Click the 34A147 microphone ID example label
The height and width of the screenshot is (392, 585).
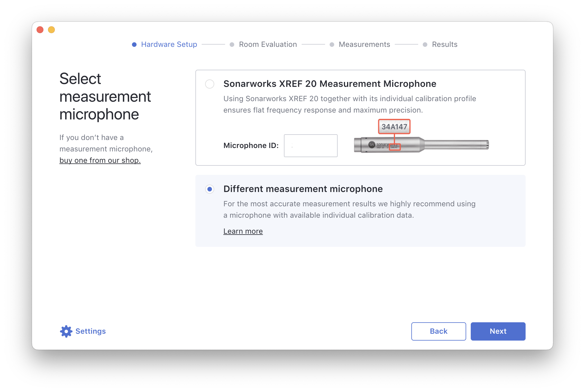[394, 127]
